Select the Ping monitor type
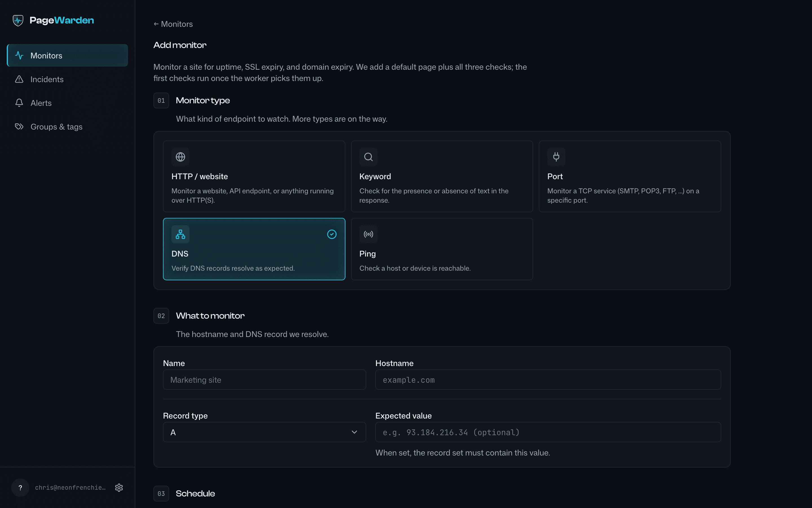 pos(442,249)
